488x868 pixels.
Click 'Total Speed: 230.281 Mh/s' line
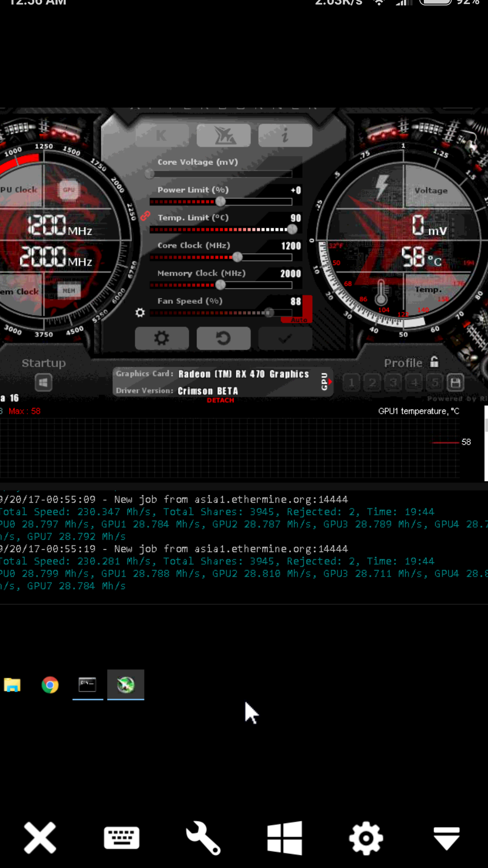[217, 561]
